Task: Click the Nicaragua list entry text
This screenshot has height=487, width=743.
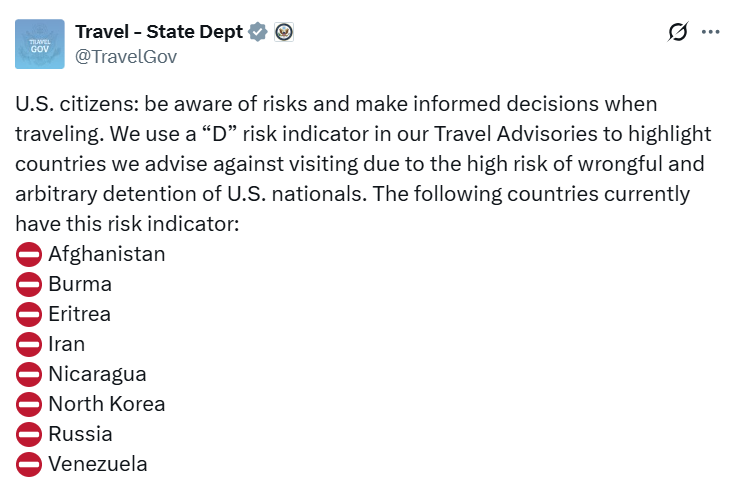Action: click(x=97, y=374)
